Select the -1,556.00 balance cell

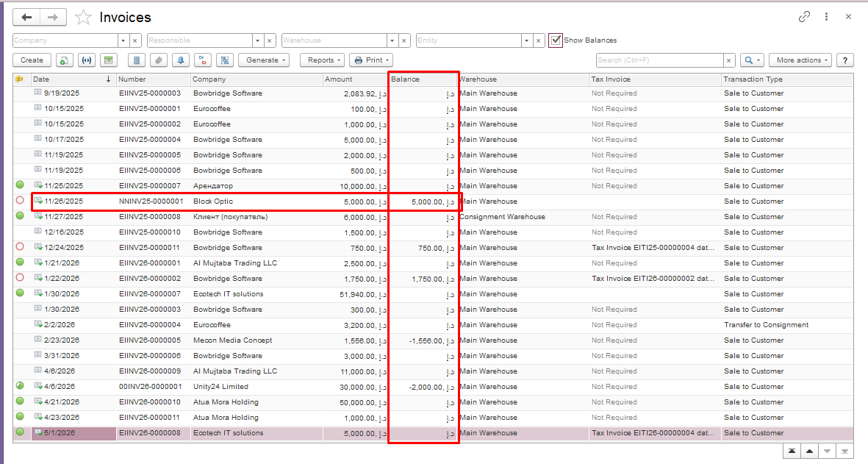pyautogui.click(x=423, y=340)
